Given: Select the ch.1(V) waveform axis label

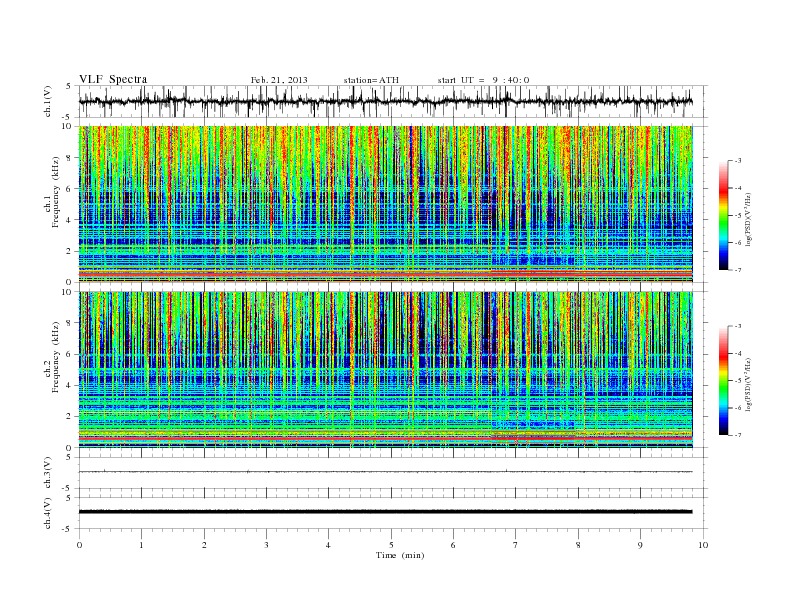Looking at the screenshot, I should 48,101.
